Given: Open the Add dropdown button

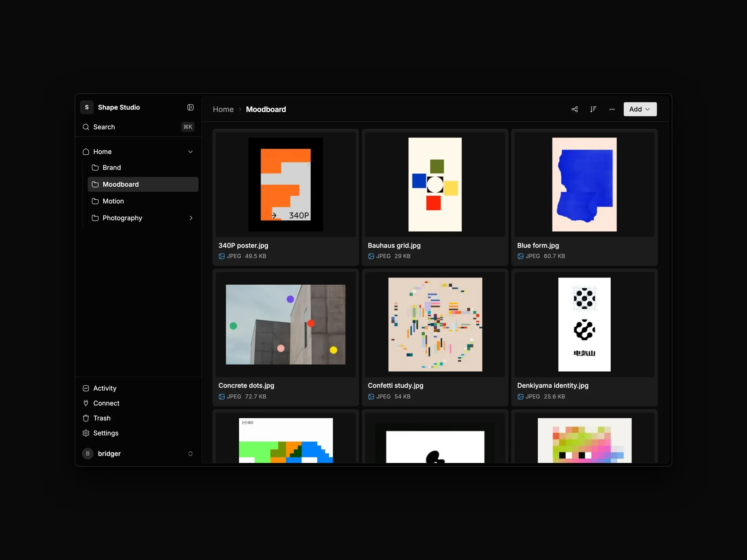Looking at the screenshot, I should coord(640,110).
